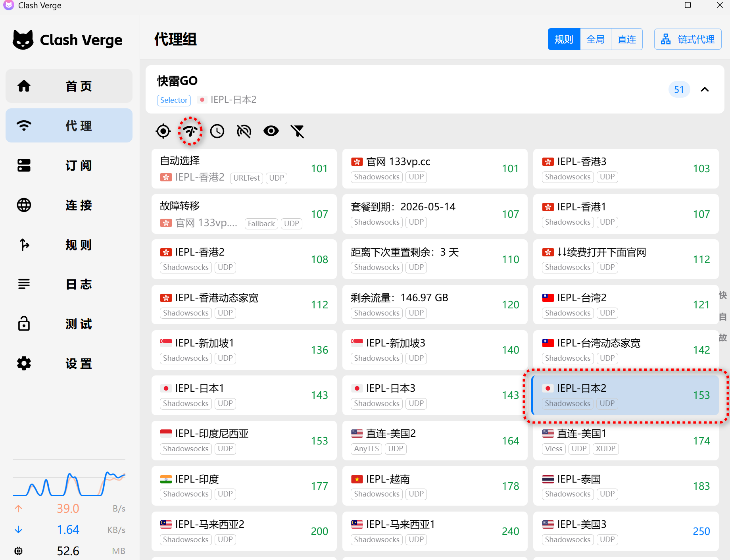Run the delay test speed icon

tap(190, 131)
